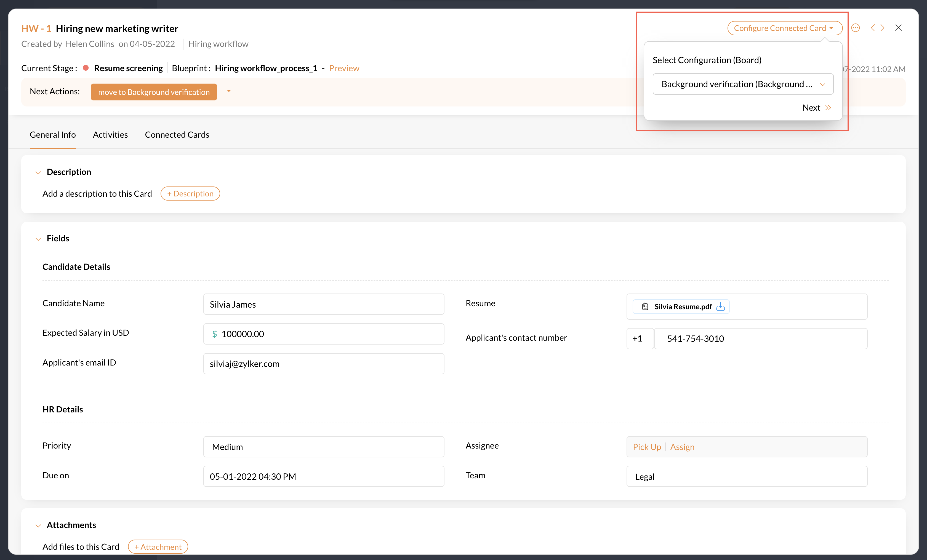Collapse the Description section
The image size is (927, 560).
[38, 173]
